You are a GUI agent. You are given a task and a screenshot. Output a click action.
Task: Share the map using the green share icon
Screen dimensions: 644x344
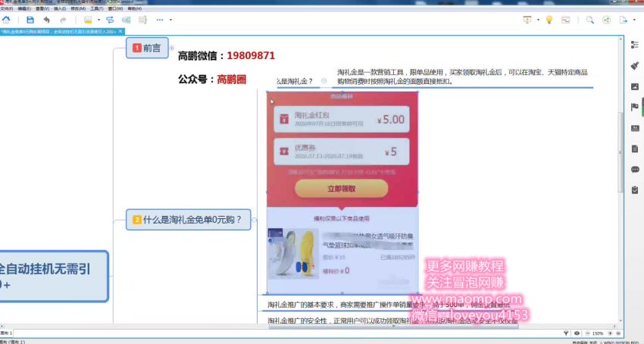606,20
